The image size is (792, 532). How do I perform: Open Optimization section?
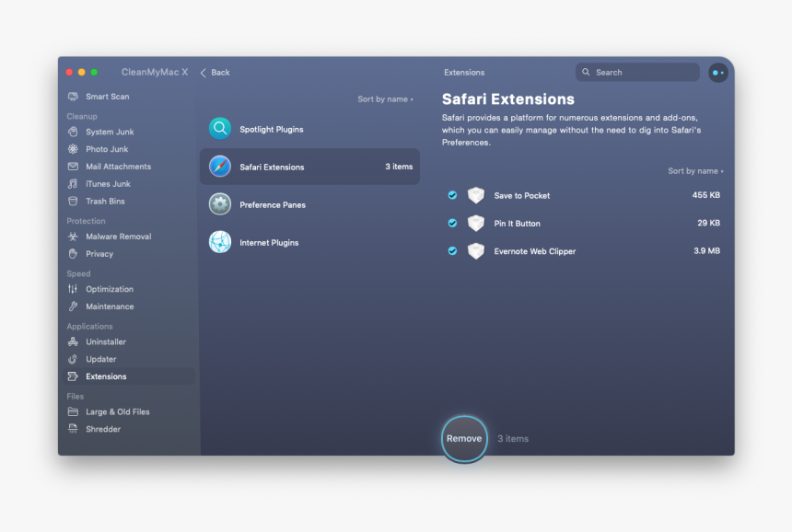tap(109, 289)
